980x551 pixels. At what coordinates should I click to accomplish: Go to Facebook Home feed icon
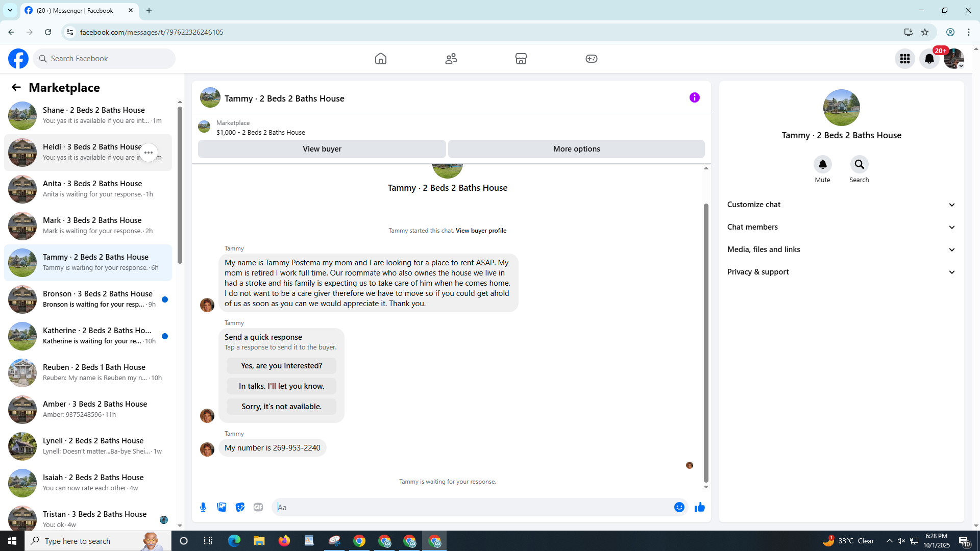381,59
